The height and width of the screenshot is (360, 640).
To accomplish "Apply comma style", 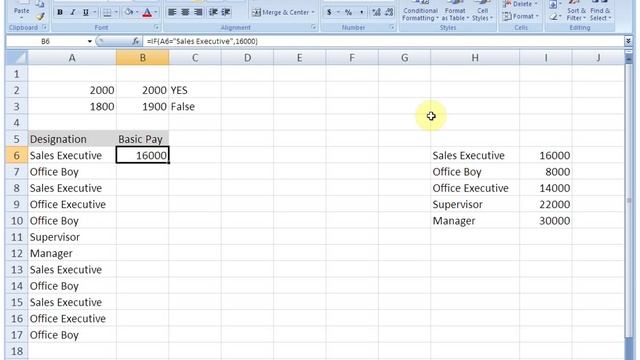I will click(x=362, y=13).
